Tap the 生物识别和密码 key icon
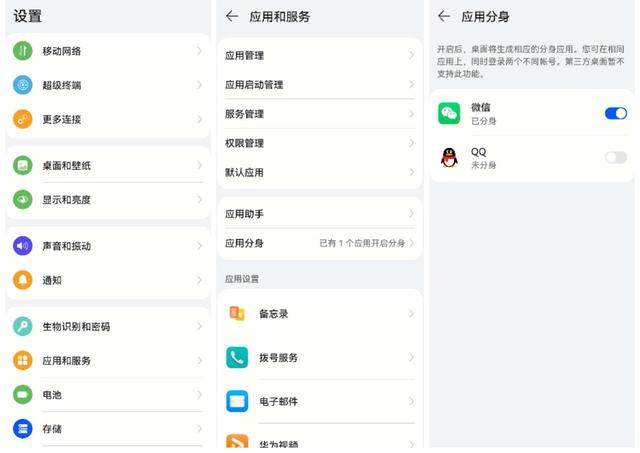This screenshot has height=453, width=640. [x=23, y=326]
